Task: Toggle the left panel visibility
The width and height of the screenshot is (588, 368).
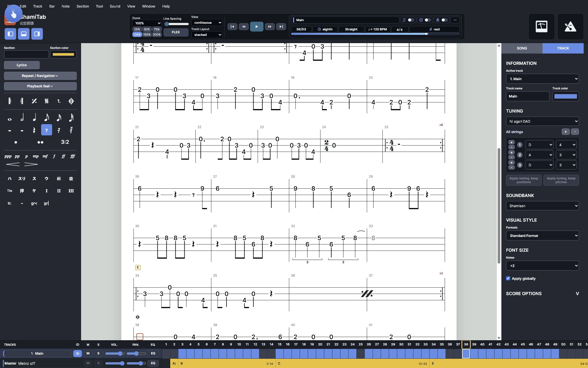Action: (10, 34)
